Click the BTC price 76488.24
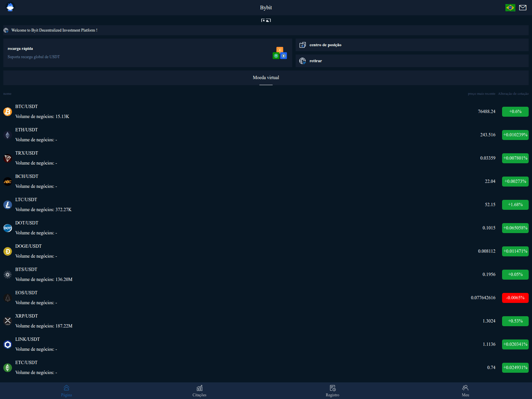The height and width of the screenshot is (399, 532). pyautogui.click(x=487, y=112)
